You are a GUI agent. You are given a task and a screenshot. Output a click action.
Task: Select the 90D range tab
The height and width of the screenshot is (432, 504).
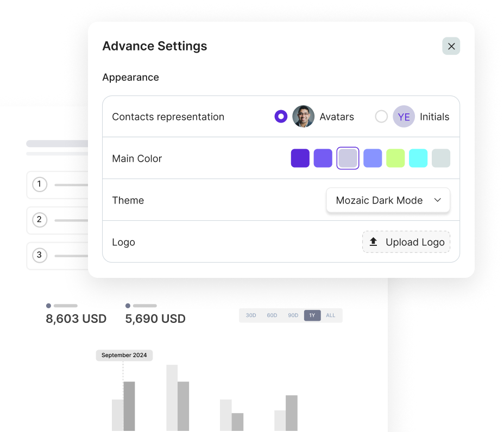(x=293, y=315)
